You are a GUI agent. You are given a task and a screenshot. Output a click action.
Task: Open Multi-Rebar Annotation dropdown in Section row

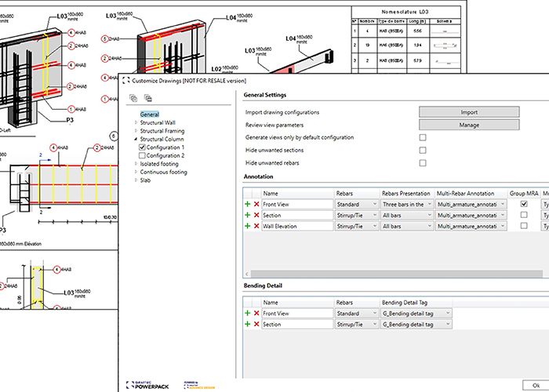pos(471,215)
